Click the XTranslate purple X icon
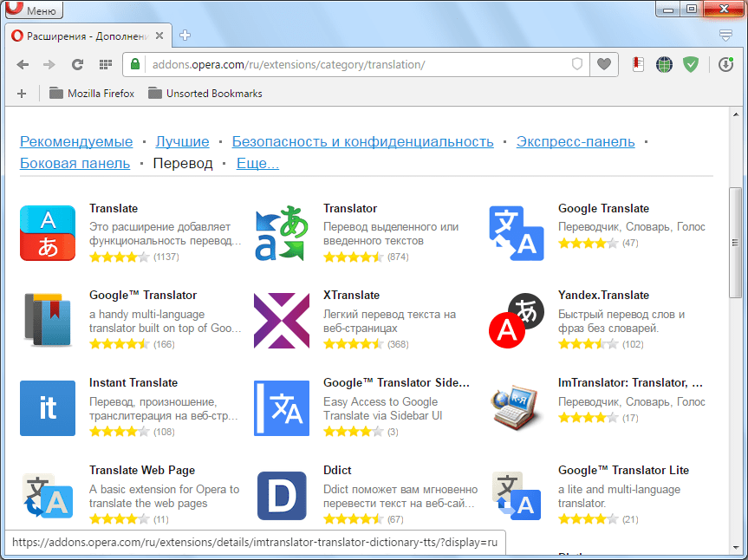The width and height of the screenshot is (748, 560). pos(281,320)
